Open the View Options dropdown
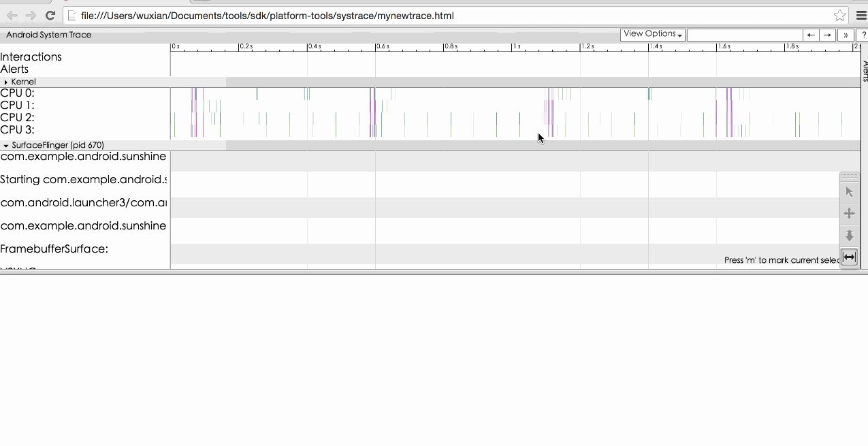 (652, 34)
